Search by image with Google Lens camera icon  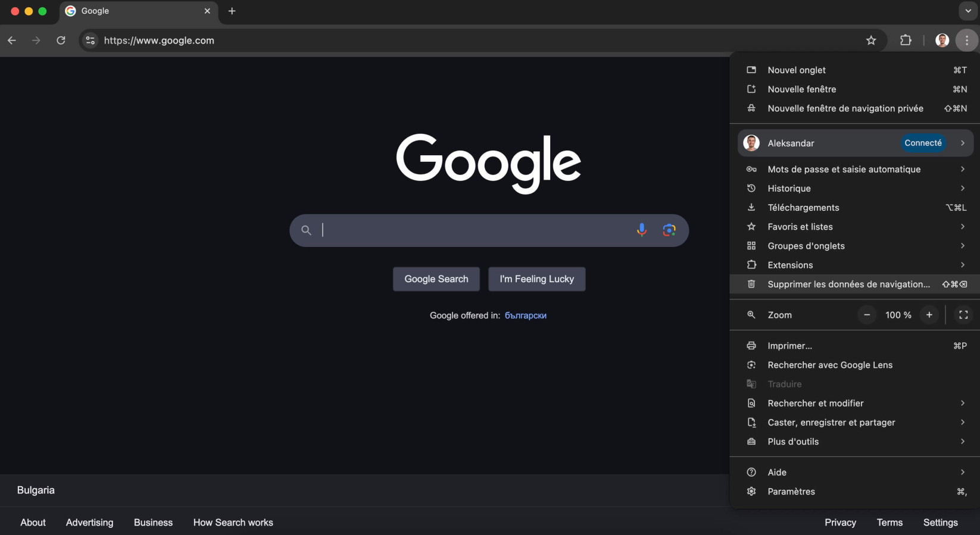pyautogui.click(x=669, y=230)
